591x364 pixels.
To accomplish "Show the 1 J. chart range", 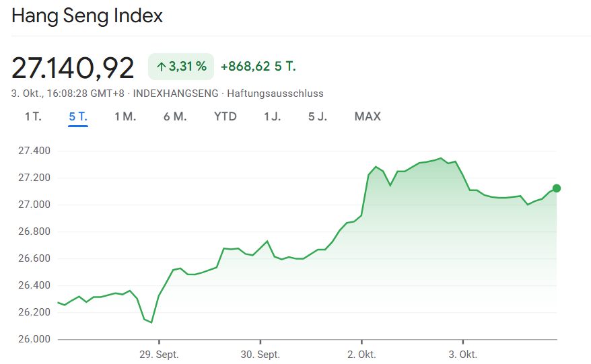I will (272, 116).
